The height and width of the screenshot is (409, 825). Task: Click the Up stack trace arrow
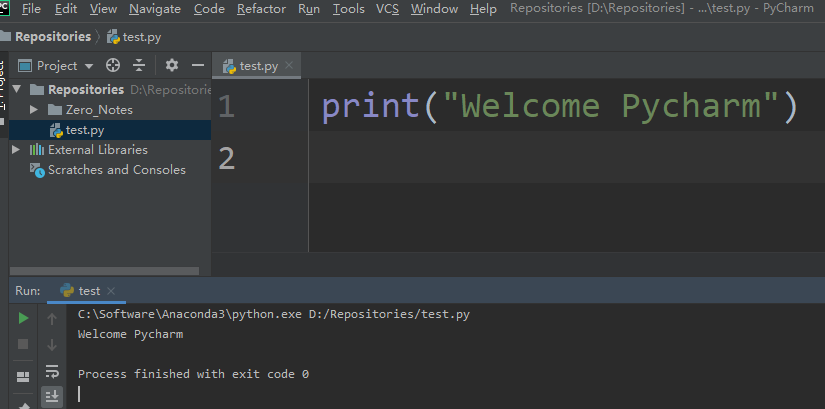[52, 318]
